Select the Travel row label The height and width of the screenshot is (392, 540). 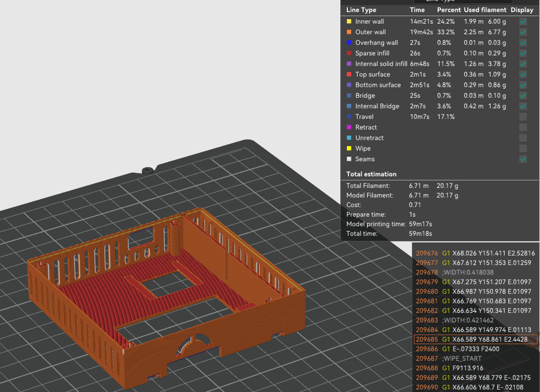365,117
